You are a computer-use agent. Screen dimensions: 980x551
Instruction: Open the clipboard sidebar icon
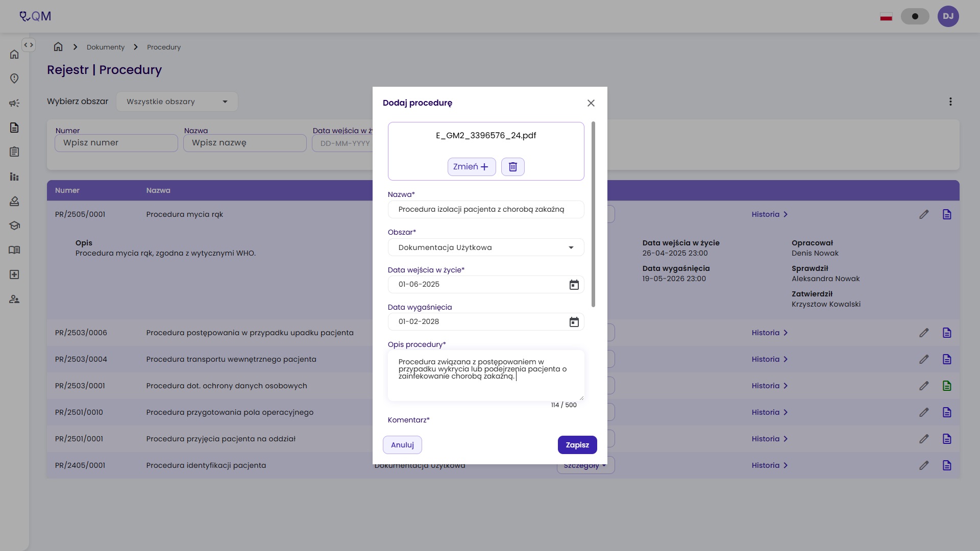14,152
